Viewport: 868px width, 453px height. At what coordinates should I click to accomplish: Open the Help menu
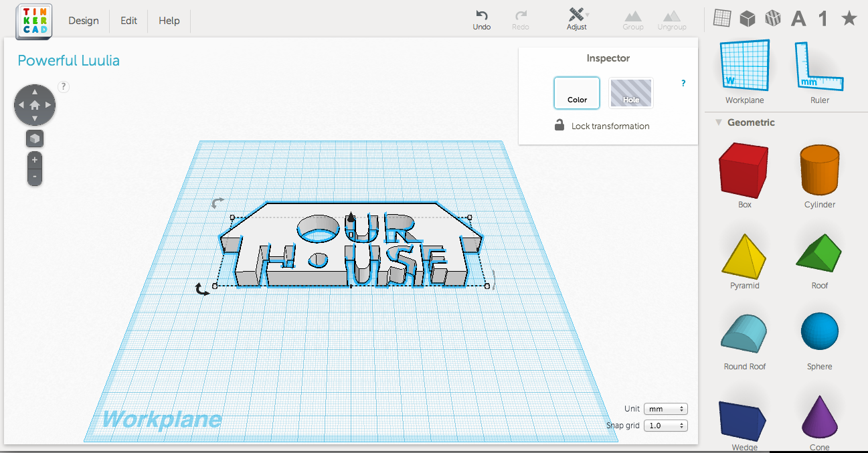[169, 20]
